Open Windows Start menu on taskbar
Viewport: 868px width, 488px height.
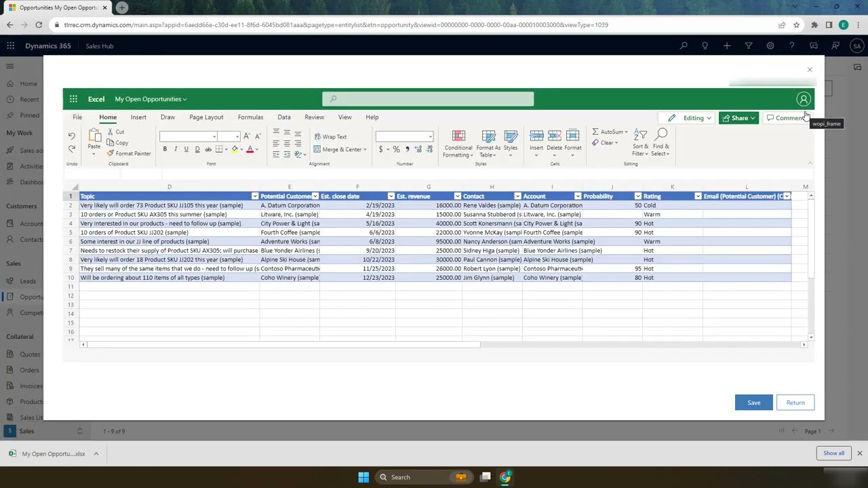point(363,477)
